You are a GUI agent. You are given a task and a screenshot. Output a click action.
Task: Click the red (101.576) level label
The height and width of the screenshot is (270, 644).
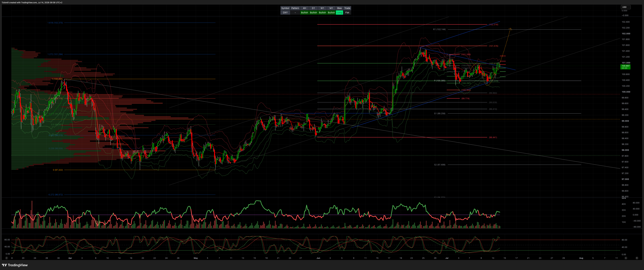(493, 46)
